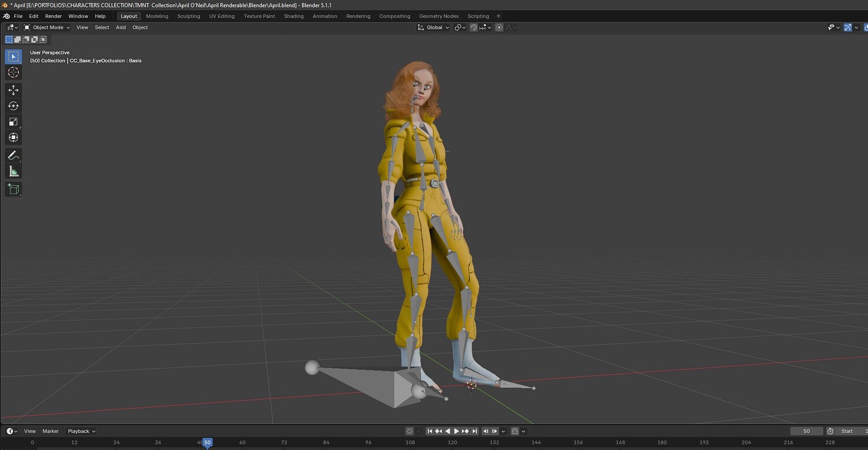Switch to the Shading workspace tab
This screenshot has width=868, height=450.
click(x=293, y=16)
